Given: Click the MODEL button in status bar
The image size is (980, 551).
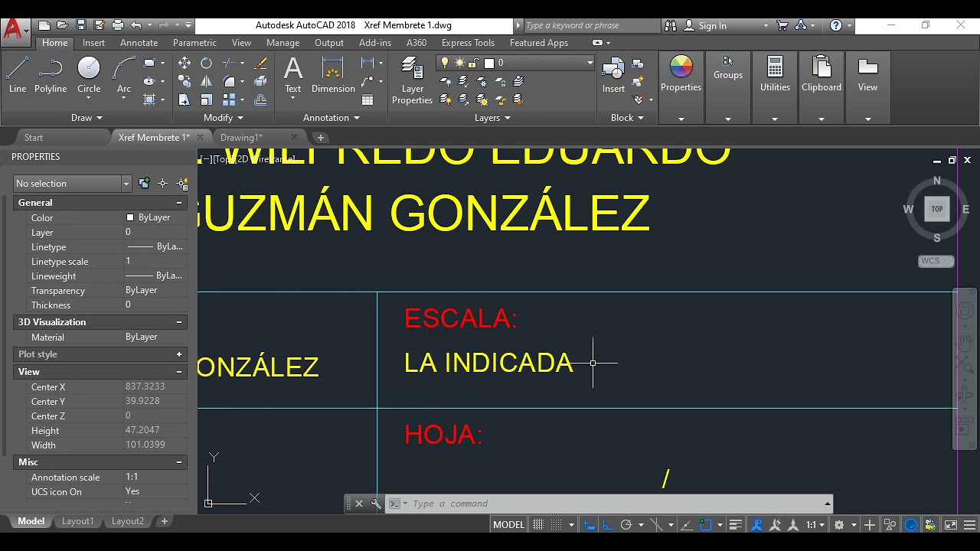Looking at the screenshot, I should point(508,525).
